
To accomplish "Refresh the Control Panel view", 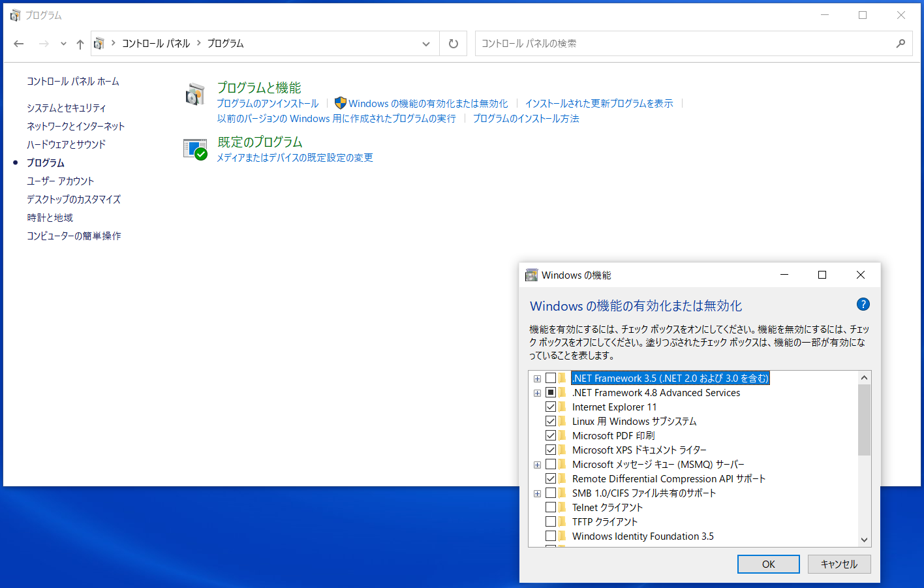I will pos(454,44).
